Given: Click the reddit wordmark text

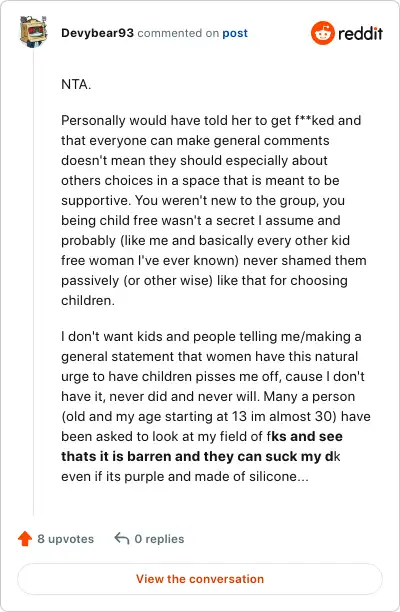Looking at the screenshot, I should point(360,34).
